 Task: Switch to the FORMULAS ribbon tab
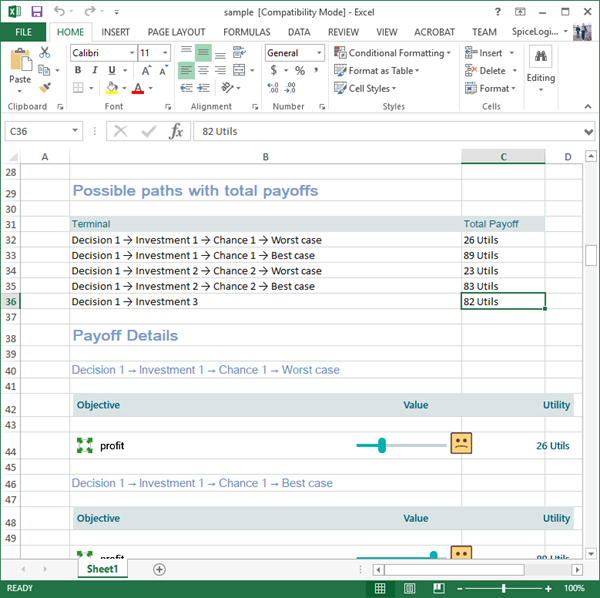click(x=246, y=32)
